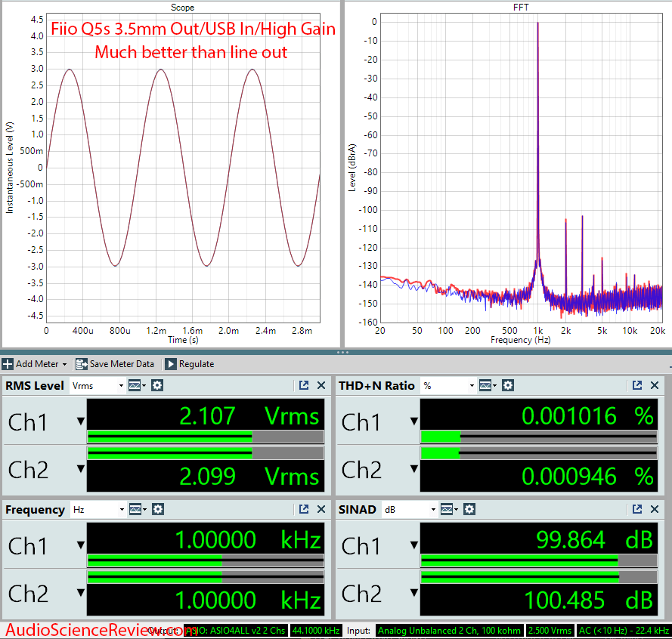Image resolution: width=672 pixels, height=639 pixels.
Task: Open THD+N Ratio graph view icon
Action: click(488, 385)
